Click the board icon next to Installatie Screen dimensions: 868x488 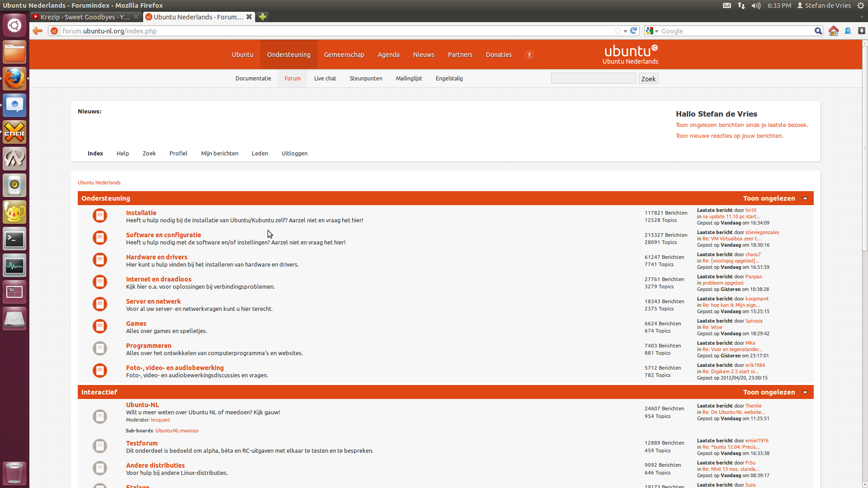pos(100,216)
